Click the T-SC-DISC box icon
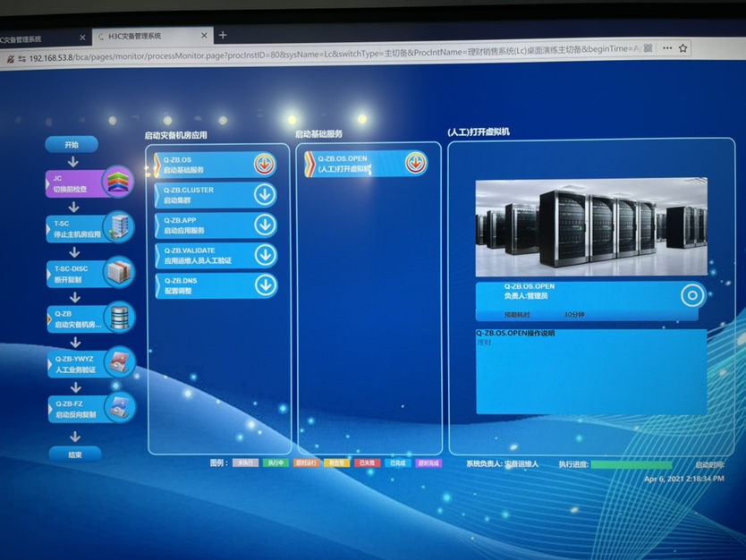 coord(119,272)
